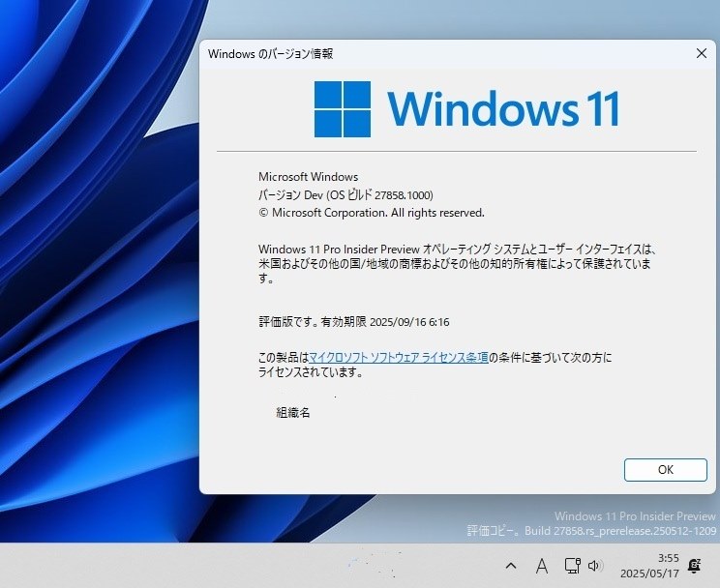Click the OK button in the dialog
Viewport: 720px width, 588px height.
tap(666, 470)
